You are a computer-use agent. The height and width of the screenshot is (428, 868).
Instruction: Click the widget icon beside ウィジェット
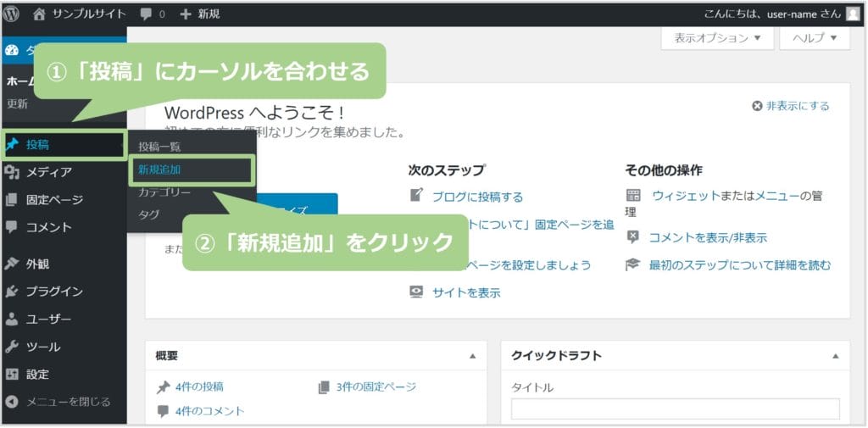pos(632,196)
